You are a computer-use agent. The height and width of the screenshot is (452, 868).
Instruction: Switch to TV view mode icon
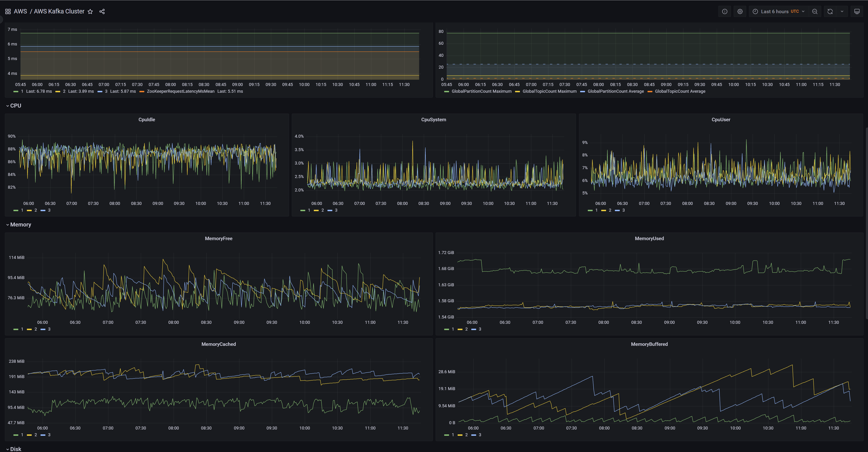pyautogui.click(x=857, y=11)
